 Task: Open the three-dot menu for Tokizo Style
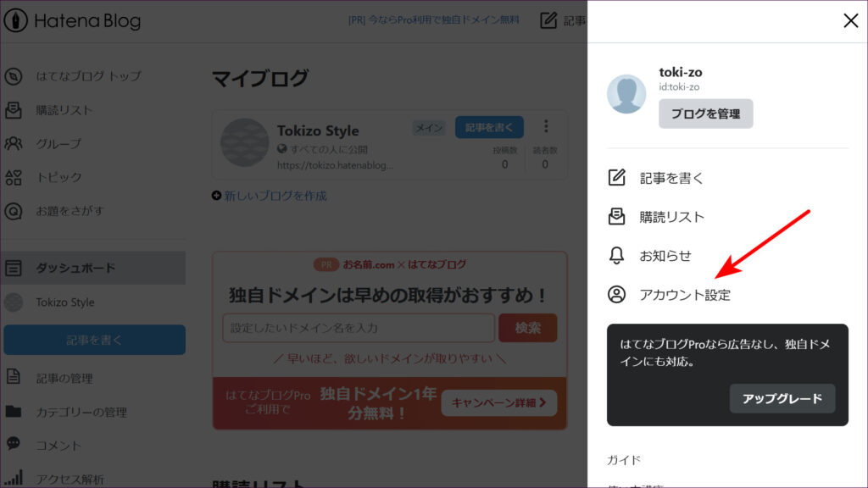pos(546,126)
